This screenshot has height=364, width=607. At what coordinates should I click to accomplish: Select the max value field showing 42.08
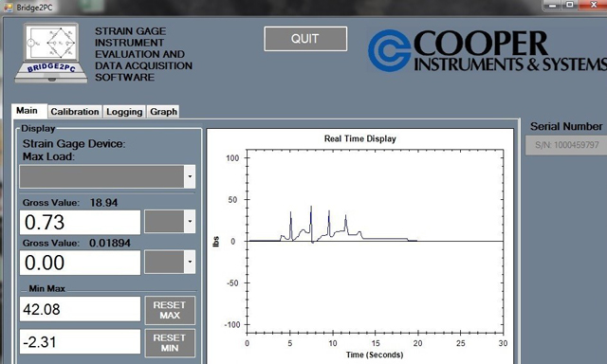tap(80, 309)
